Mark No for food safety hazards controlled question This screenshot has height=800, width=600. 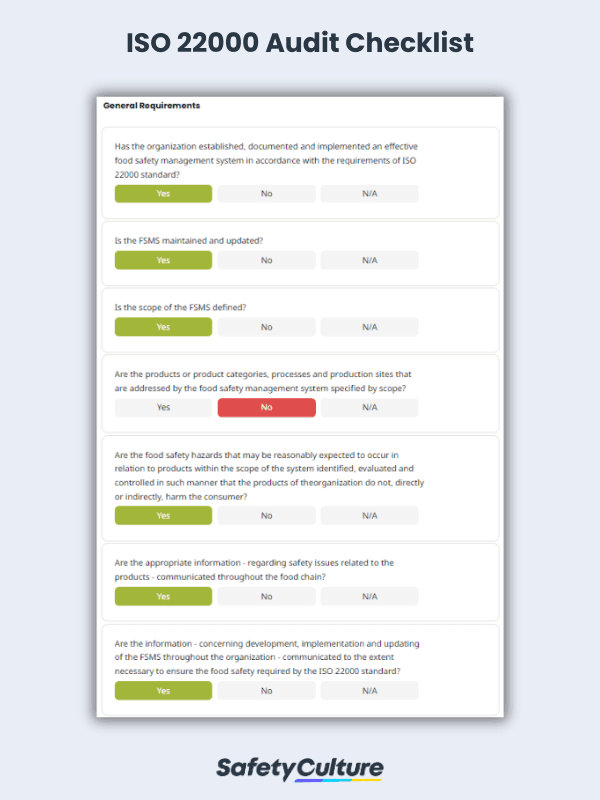(266, 516)
